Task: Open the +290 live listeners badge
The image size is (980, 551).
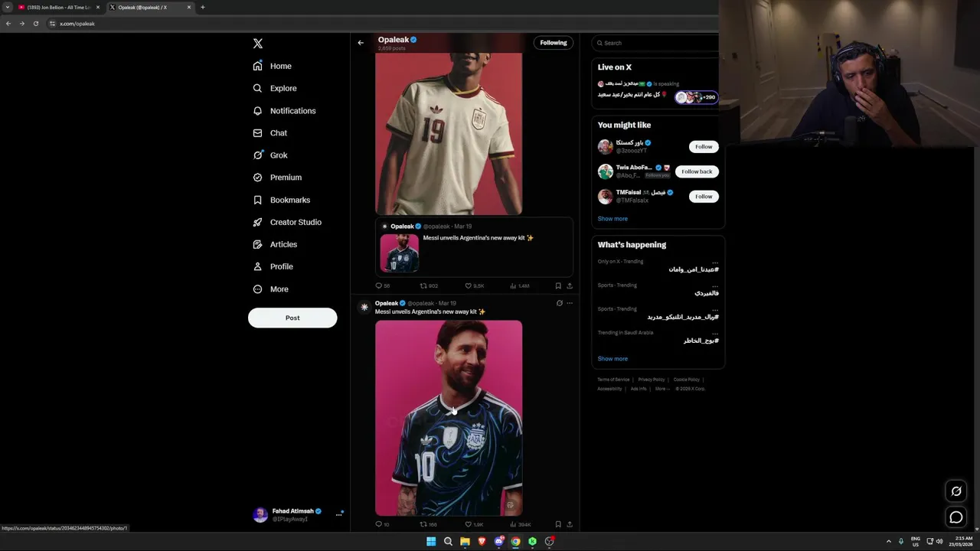Action: pyautogui.click(x=696, y=97)
